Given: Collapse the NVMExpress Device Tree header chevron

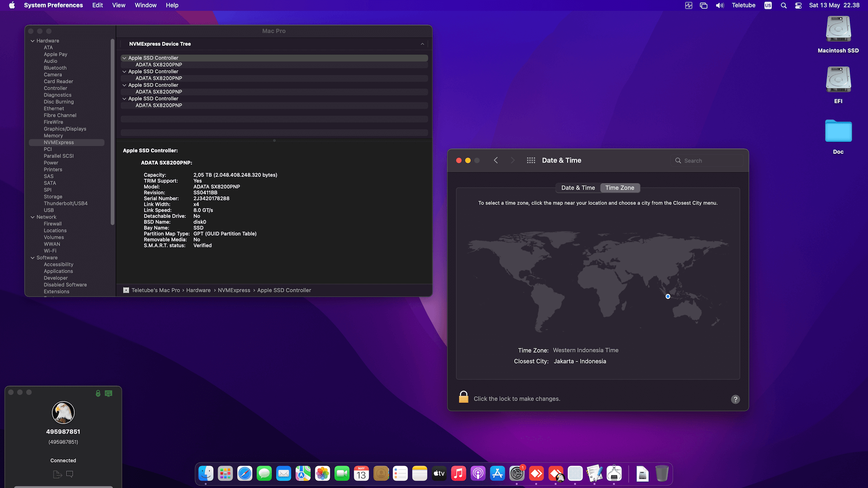Looking at the screenshot, I should (x=422, y=44).
